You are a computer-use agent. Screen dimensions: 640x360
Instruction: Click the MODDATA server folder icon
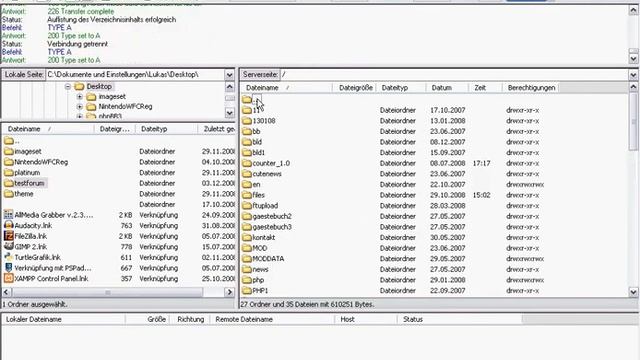(x=247, y=259)
